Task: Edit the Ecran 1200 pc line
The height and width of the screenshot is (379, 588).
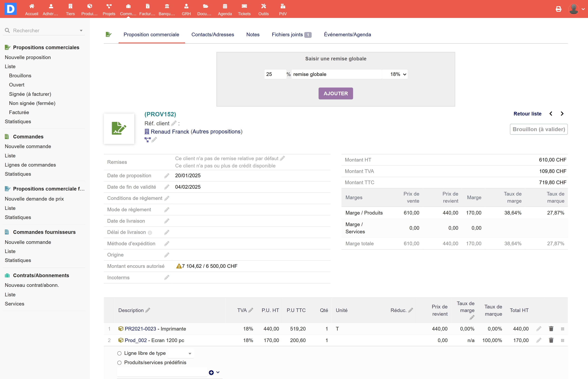Action: tap(538, 340)
